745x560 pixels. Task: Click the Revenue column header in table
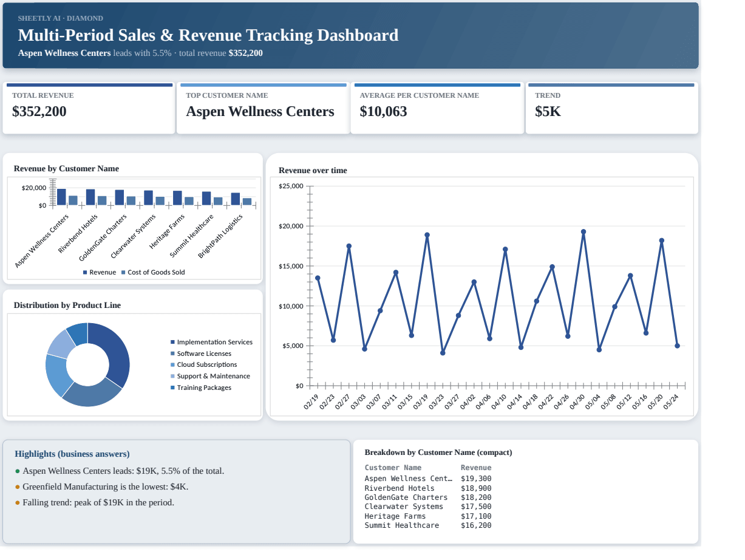476,468
